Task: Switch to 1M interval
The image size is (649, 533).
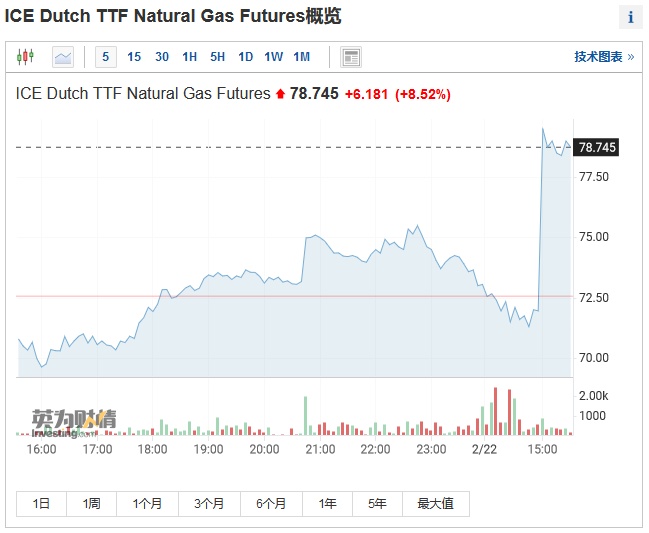Action: [x=302, y=57]
